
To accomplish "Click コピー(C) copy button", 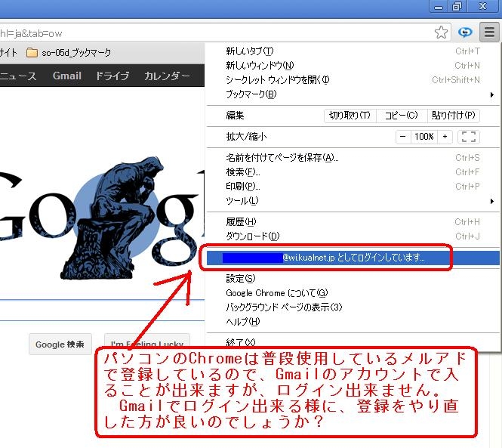I will pos(402,116).
